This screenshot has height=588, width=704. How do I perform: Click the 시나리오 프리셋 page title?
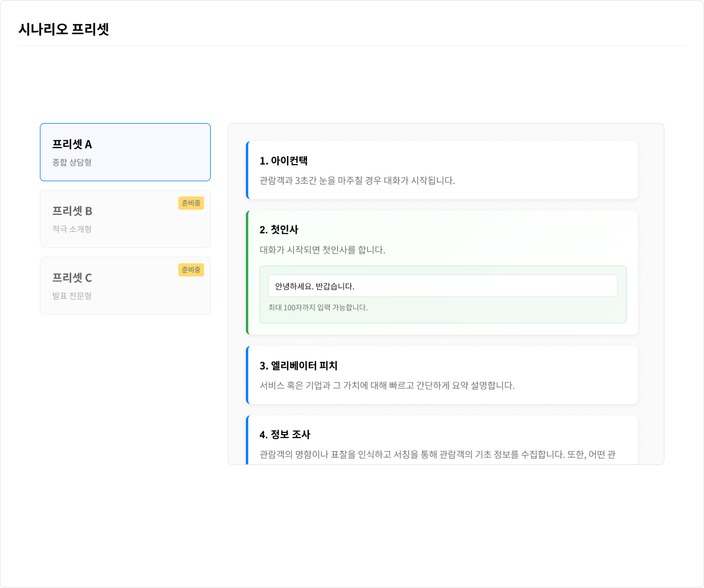64,29
